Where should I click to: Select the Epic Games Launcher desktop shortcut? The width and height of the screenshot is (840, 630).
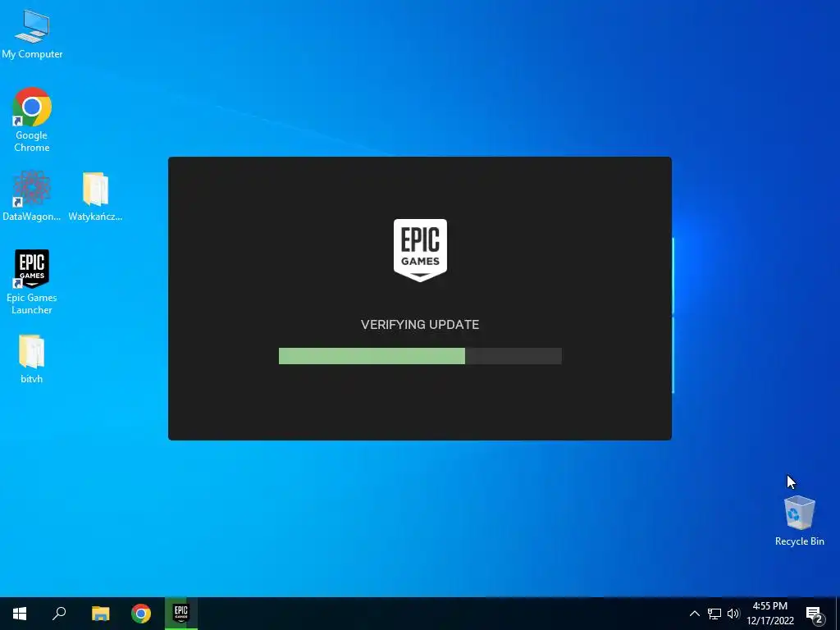32,282
